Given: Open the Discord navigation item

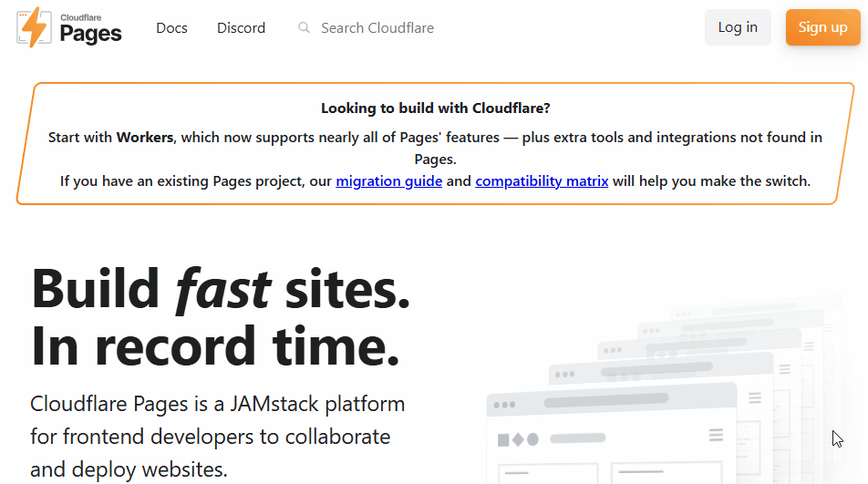Looking at the screenshot, I should 241,28.
